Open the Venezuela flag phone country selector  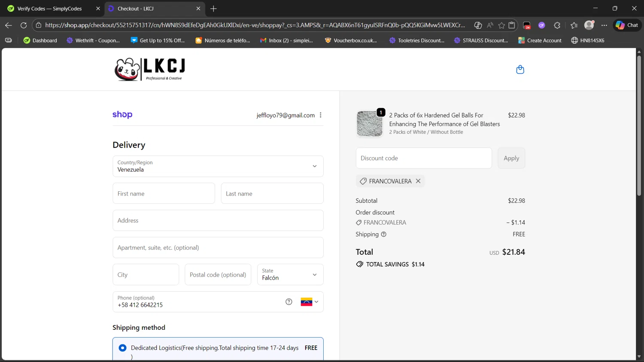(x=310, y=302)
